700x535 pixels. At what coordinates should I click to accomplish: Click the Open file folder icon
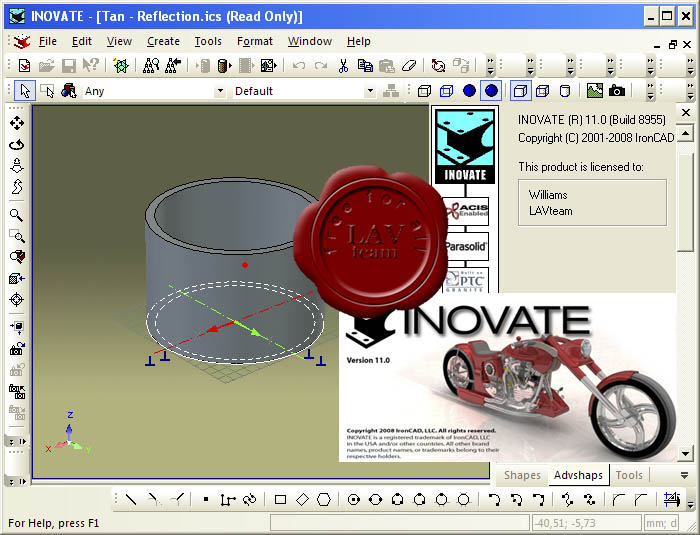pos(46,66)
